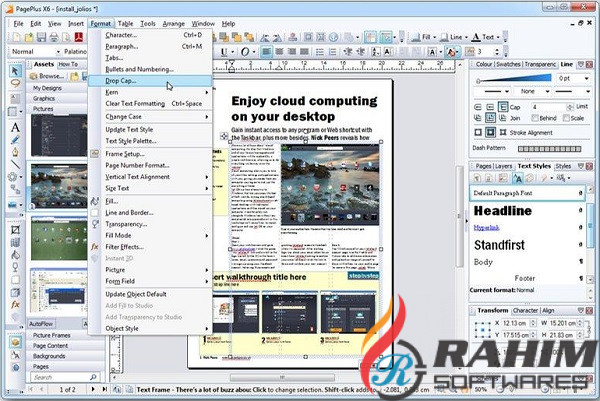Click the numbered list icon
600x401 pixels.
333,52
